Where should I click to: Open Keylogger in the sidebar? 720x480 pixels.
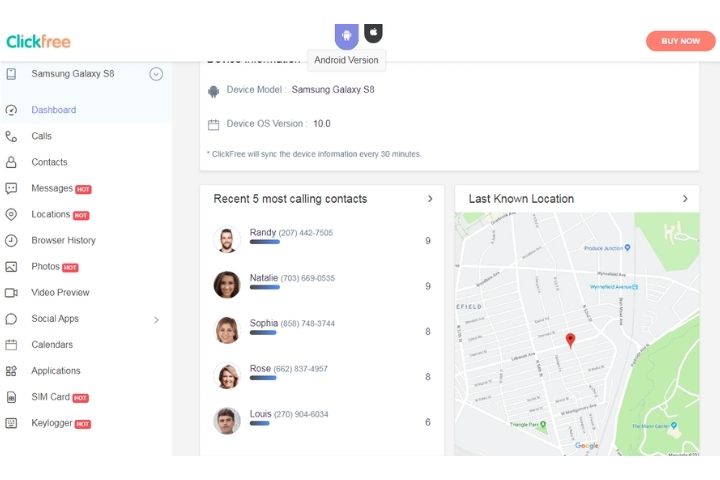51,423
